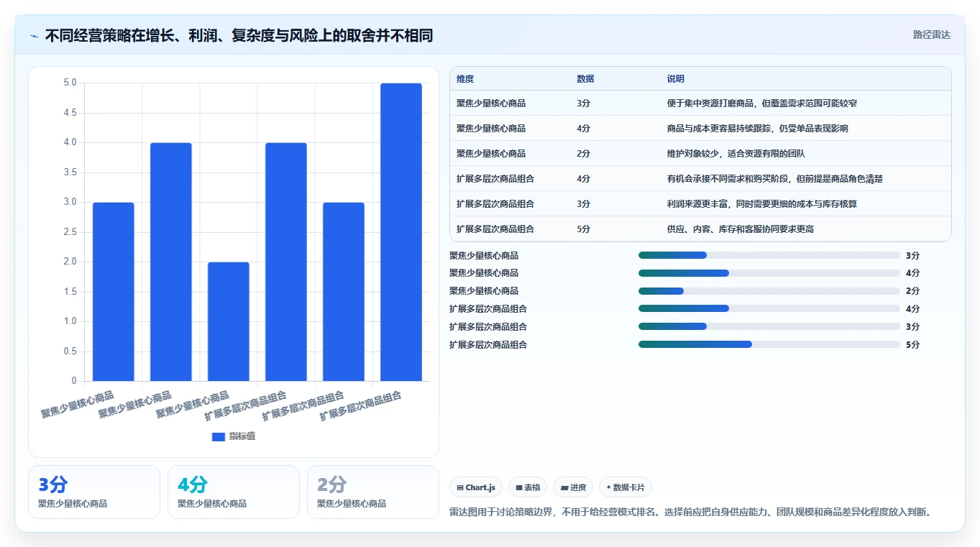Click the 5分 value beside the last progress bar

pyautogui.click(x=912, y=345)
